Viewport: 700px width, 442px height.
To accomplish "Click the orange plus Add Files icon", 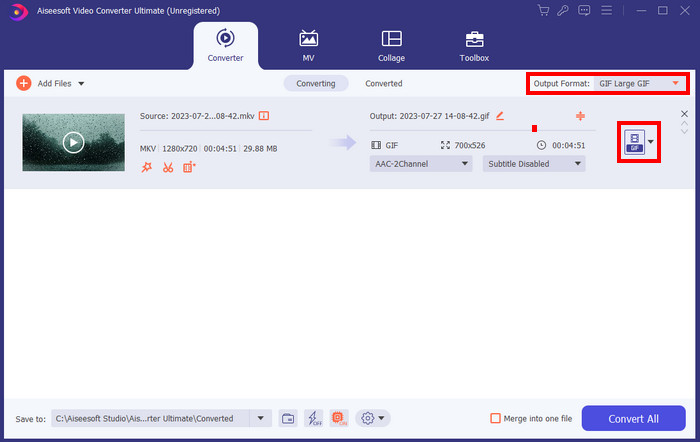I will tap(24, 83).
